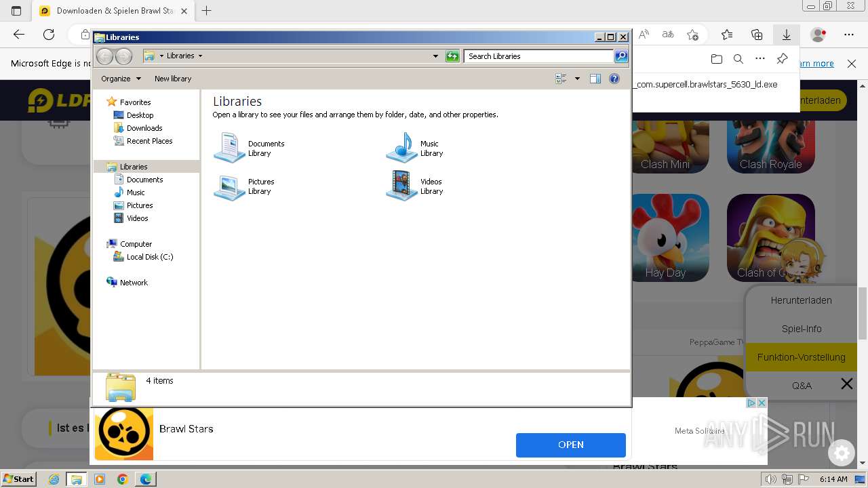Click the Read aloud icon in Edge

pyautogui.click(x=644, y=35)
